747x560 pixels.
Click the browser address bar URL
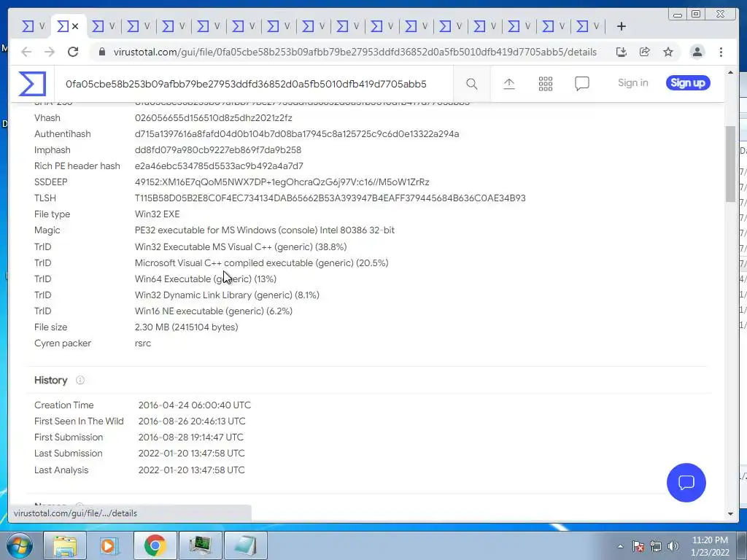[355, 52]
